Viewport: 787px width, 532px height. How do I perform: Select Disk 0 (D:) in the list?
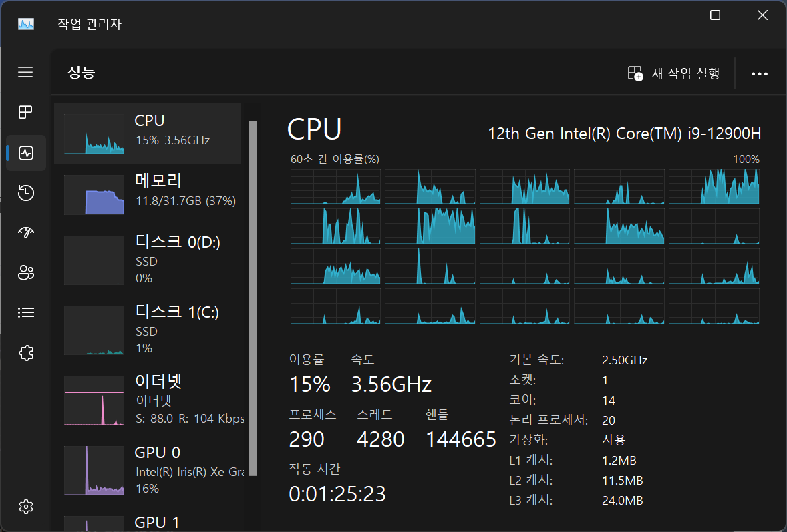[x=147, y=259]
